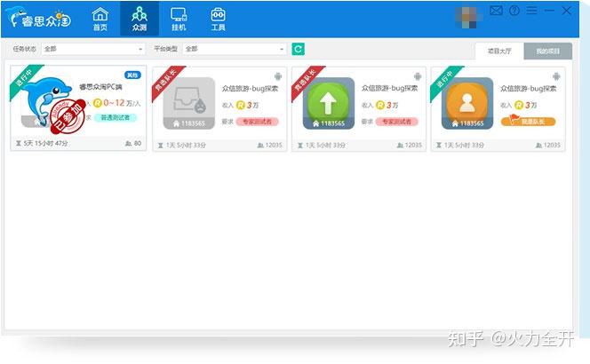Switch to the 项目大厅 tab
Screen dimensions: 590x364
coord(499,51)
